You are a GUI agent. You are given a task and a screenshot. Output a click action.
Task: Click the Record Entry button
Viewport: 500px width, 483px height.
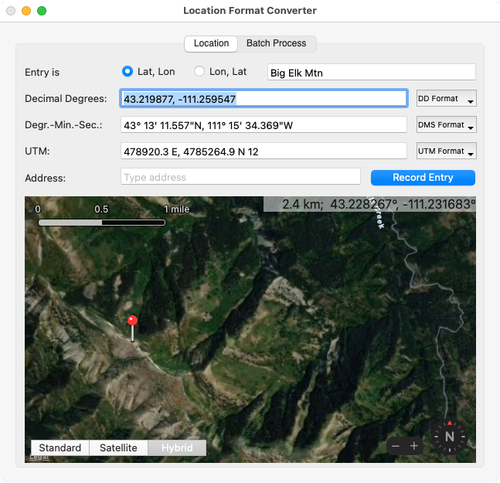click(x=423, y=178)
